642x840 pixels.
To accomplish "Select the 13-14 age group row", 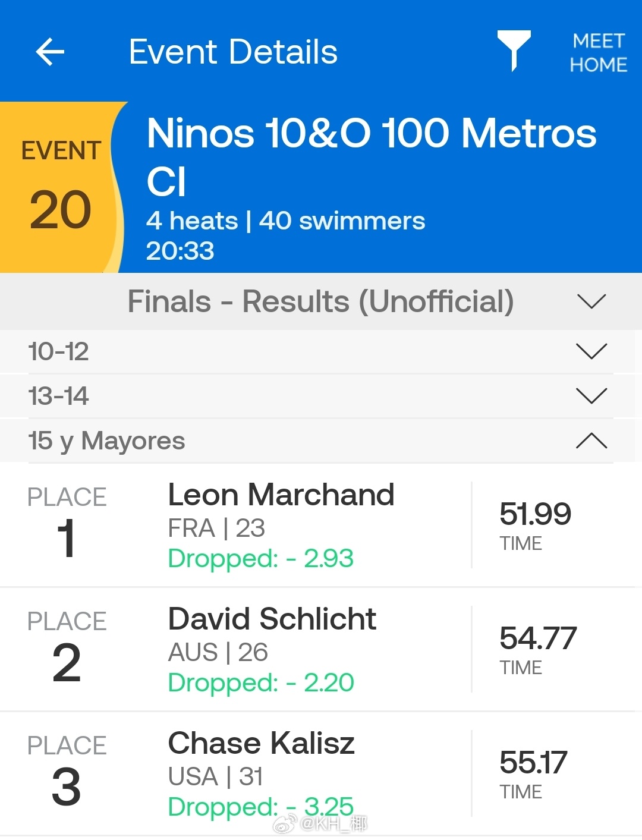I will [x=321, y=396].
